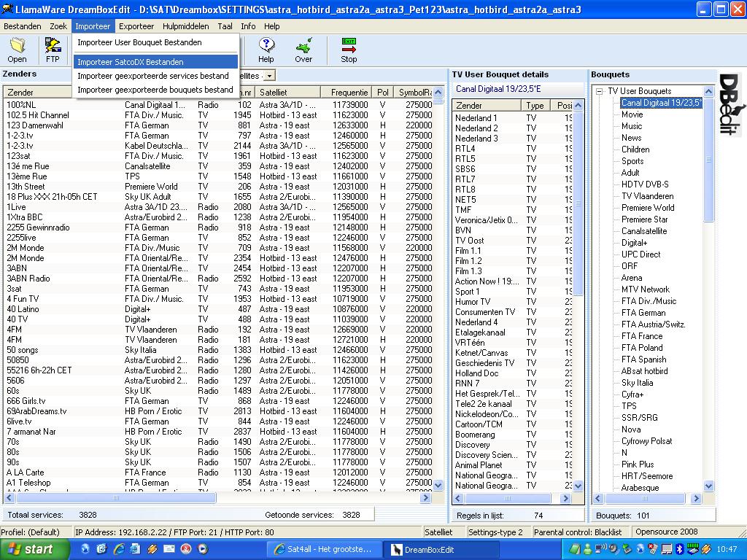Screen dimensions: 747x560
Task: Select the MTV Network bouquet
Action: click(x=645, y=289)
